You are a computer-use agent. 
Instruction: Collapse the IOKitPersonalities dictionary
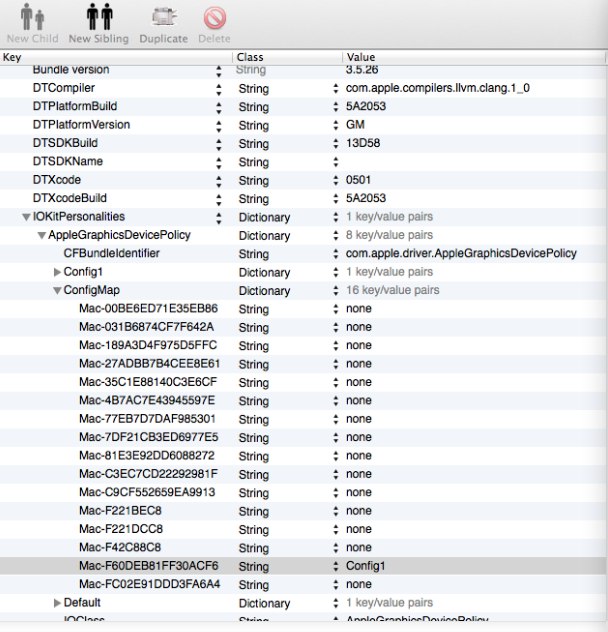coord(27,217)
